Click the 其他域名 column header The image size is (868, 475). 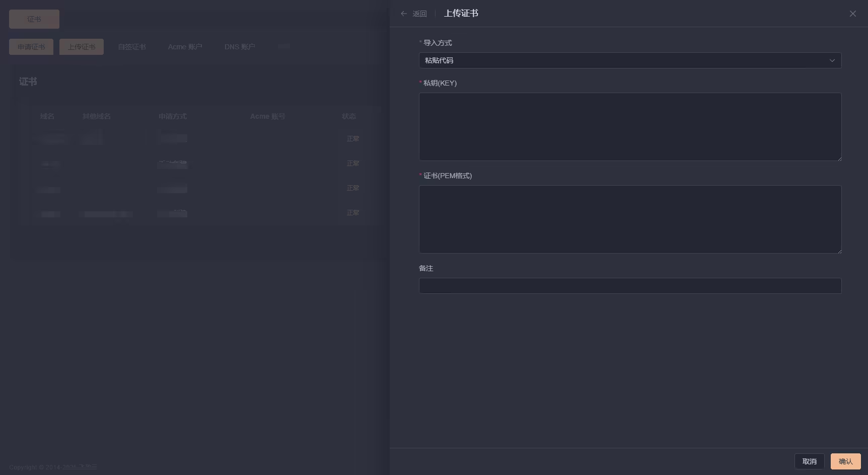[x=97, y=116]
